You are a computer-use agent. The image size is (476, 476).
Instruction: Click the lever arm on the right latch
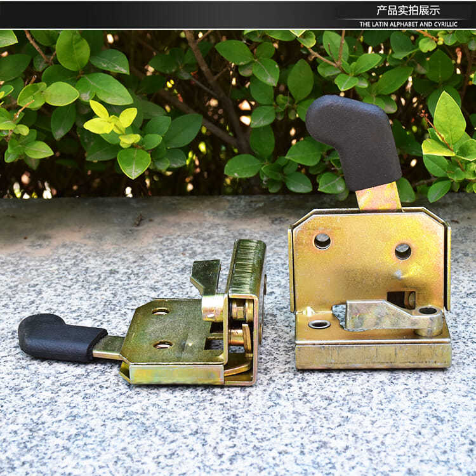click(x=381, y=314)
